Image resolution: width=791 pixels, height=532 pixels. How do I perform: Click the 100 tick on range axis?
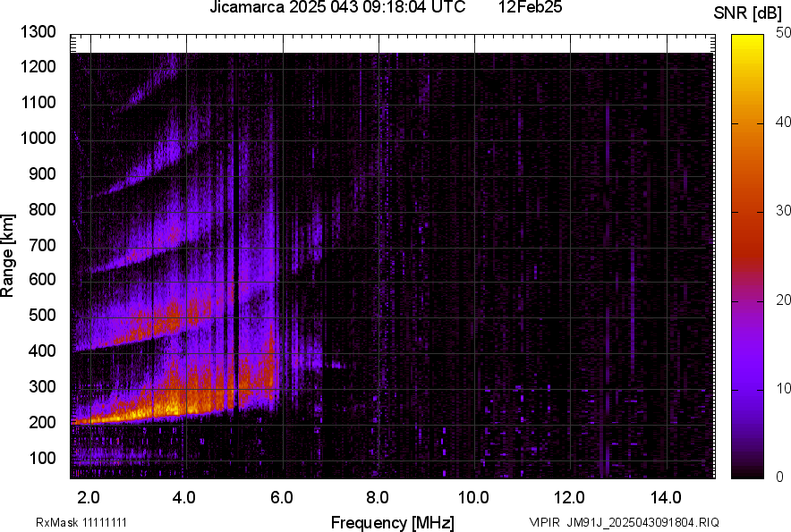point(42,458)
